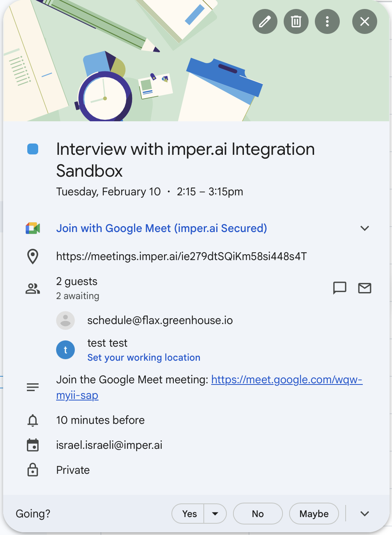Open the Yes RSVP dropdown arrow
This screenshot has width=392, height=535.
215,514
